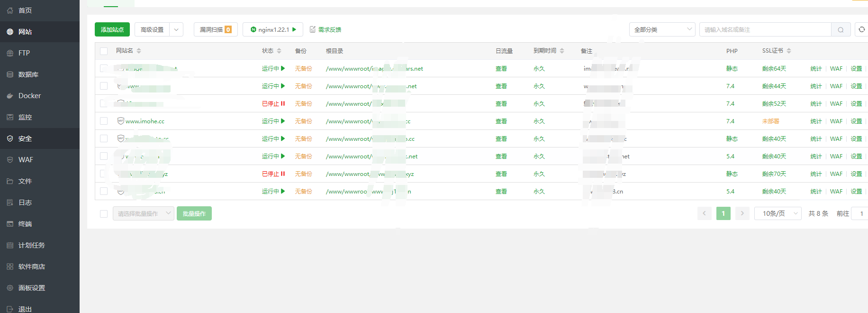Click the nginx1.22.1 running status button

(273, 30)
